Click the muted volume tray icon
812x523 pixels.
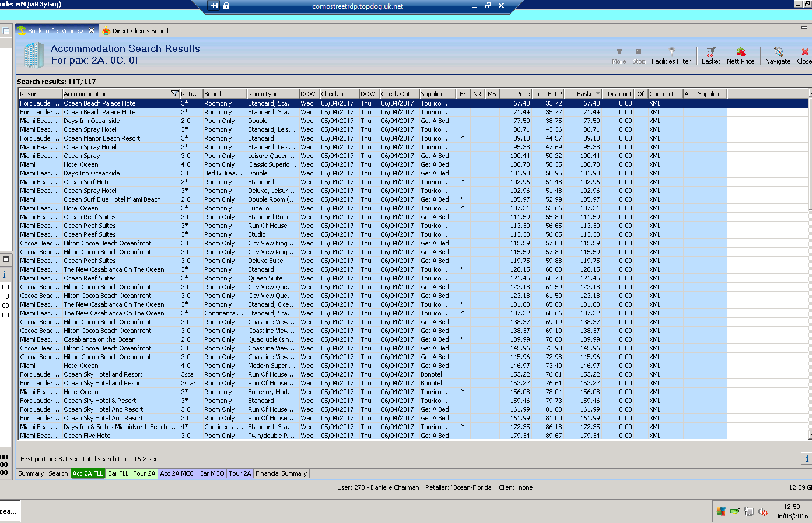click(762, 511)
